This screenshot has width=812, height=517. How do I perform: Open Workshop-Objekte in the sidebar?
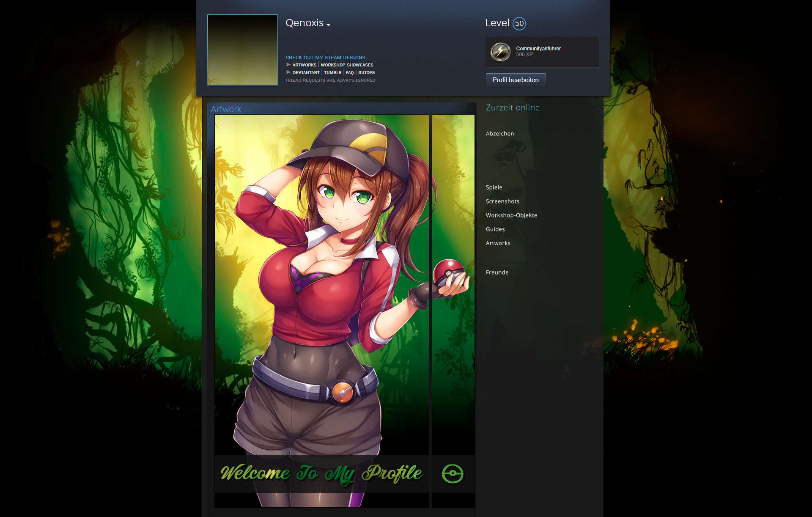(511, 215)
